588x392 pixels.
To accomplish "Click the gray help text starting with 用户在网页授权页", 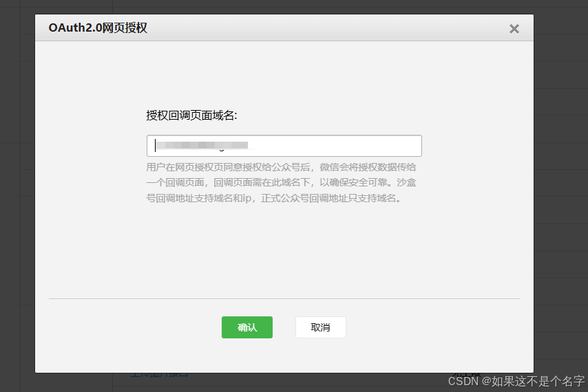I will point(281,183).
